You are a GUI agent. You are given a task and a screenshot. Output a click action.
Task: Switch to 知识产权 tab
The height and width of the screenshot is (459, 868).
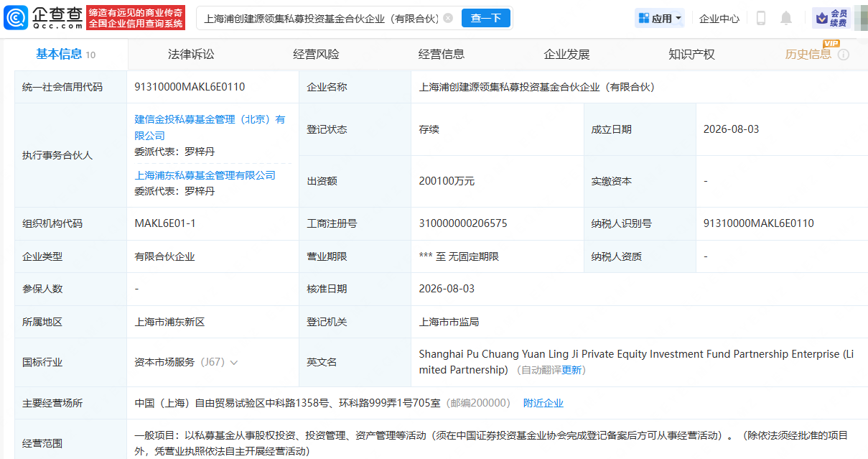pos(691,54)
